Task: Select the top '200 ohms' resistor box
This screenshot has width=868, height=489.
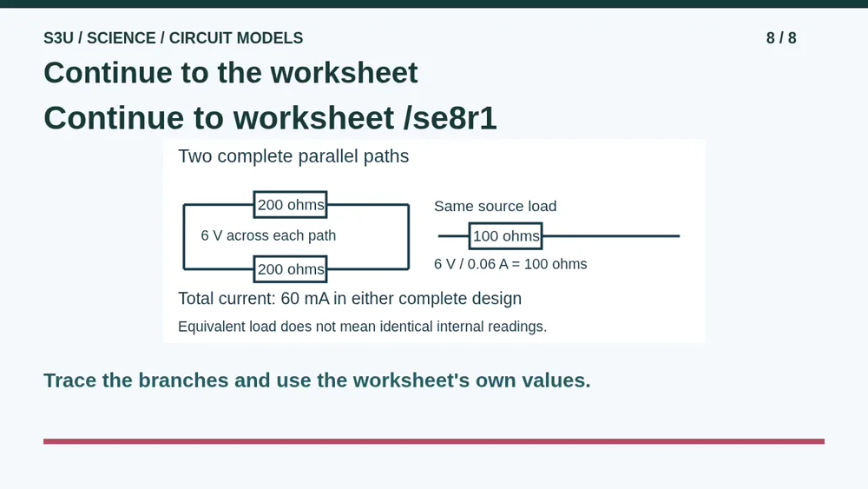Action: click(291, 205)
